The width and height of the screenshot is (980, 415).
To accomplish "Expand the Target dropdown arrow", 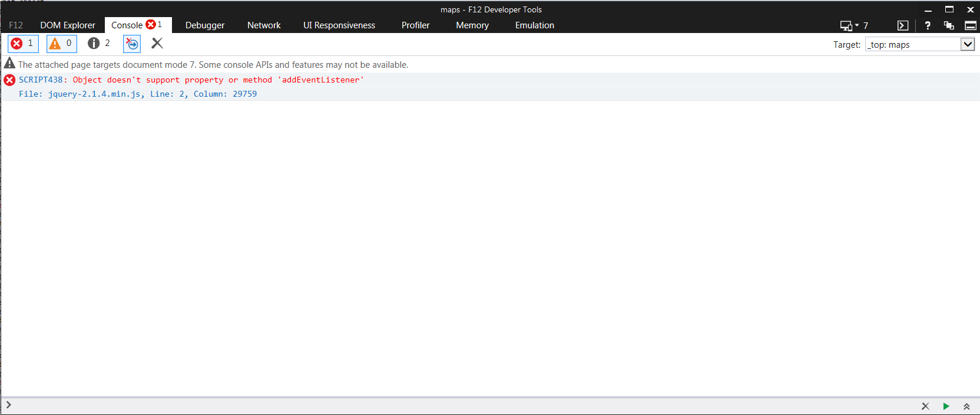I will pyautogui.click(x=968, y=44).
